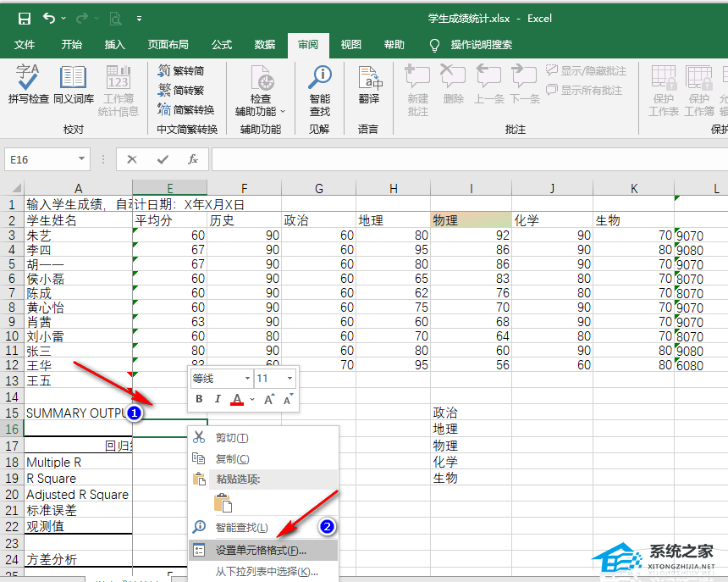Click the Translate (翻译) icon
Screen dimensions: 728x582
click(368, 85)
